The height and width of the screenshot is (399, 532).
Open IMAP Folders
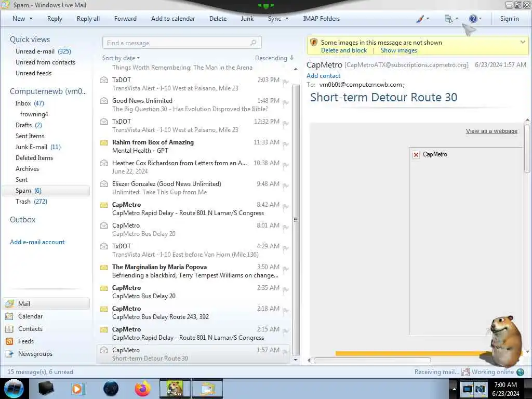click(x=321, y=19)
